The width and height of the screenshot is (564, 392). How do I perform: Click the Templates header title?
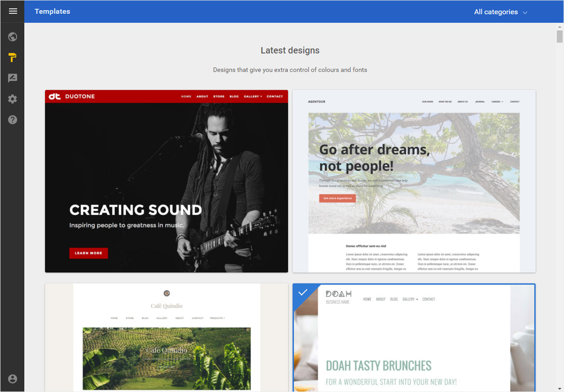click(53, 11)
